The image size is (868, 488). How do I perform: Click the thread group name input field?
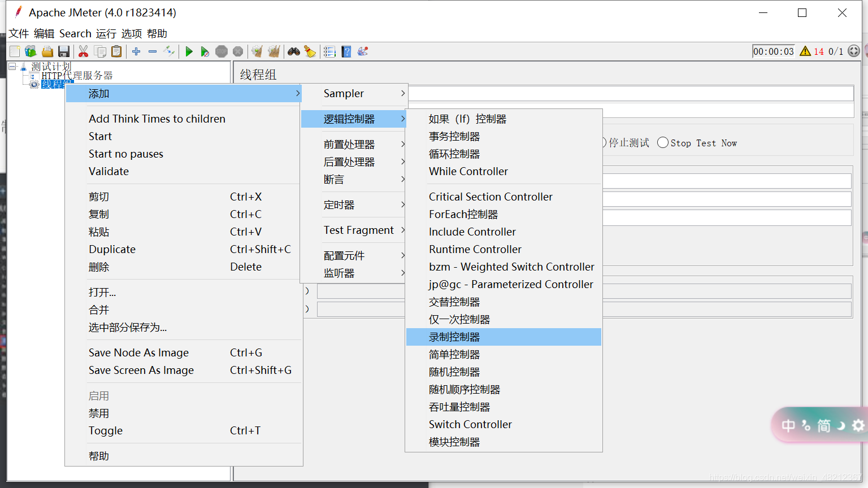pos(631,93)
